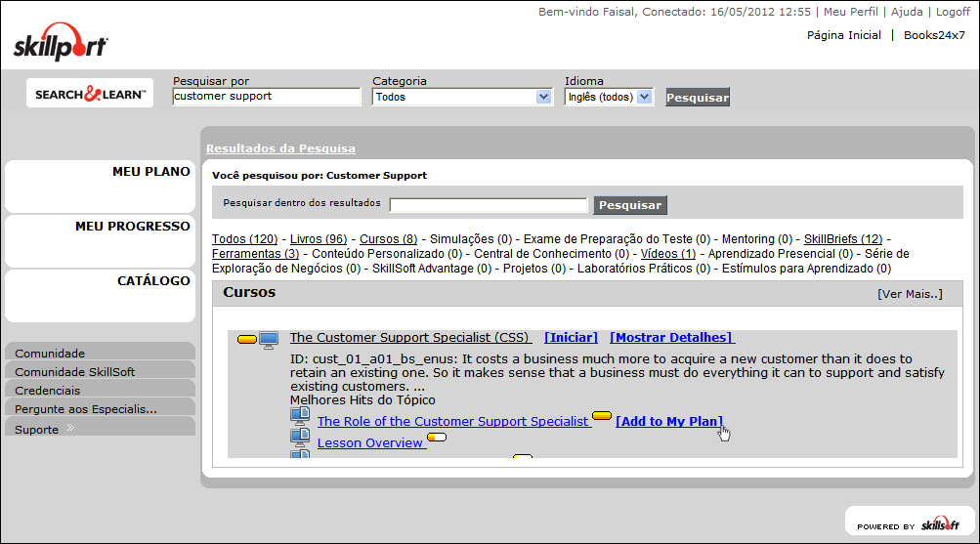980x544 pixels.
Task: Click the Suporte double-arrow icon
Action: (70, 428)
